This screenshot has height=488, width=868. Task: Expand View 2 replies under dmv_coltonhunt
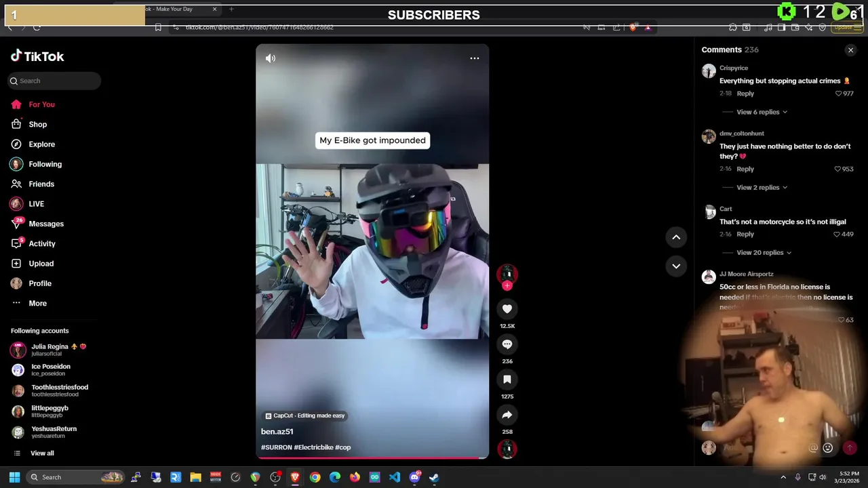pos(762,187)
